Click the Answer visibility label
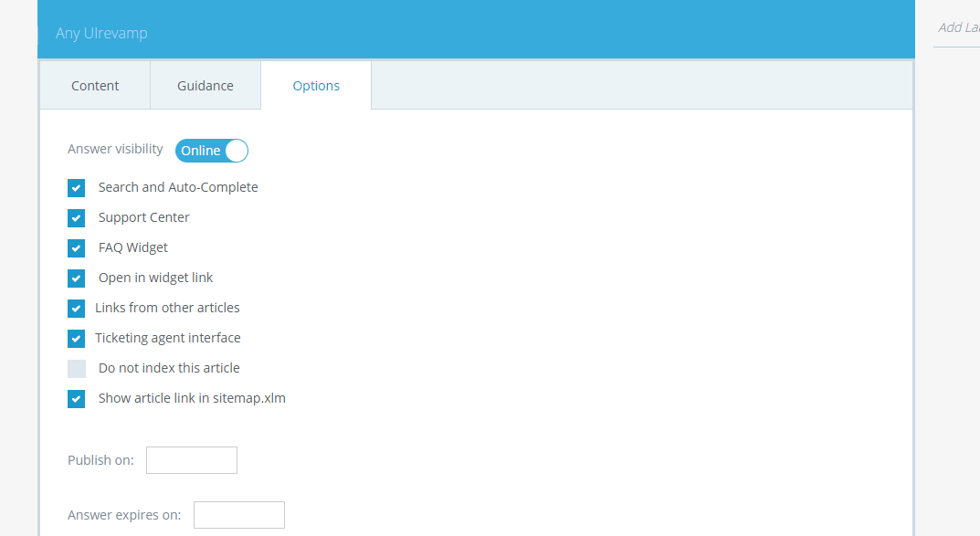This screenshot has width=980, height=536. [x=115, y=149]
